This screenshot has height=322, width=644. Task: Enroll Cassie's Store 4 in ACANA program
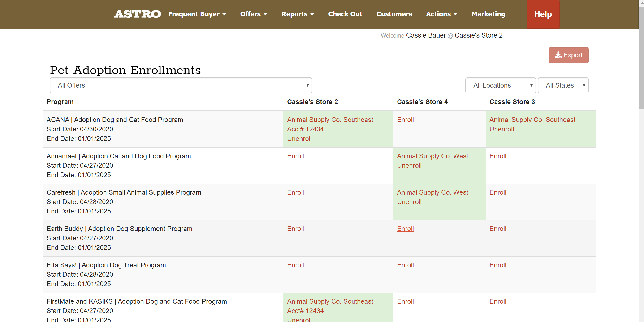coord(405,120)
